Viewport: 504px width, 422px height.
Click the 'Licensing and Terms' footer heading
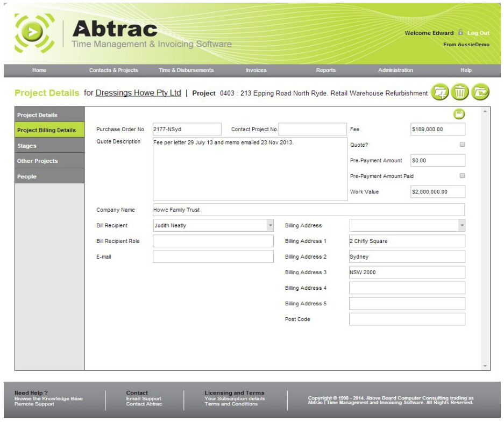click(235, 393)
